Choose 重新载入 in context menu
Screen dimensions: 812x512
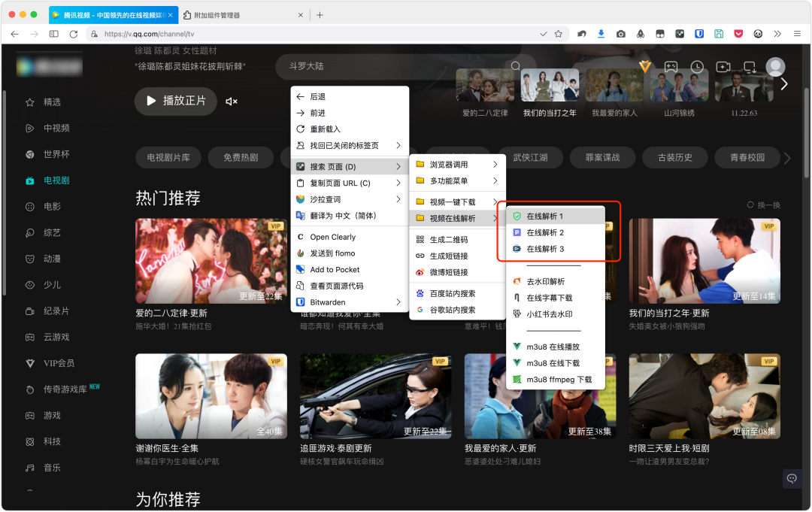pyautogui.click(x=350, y=129)
